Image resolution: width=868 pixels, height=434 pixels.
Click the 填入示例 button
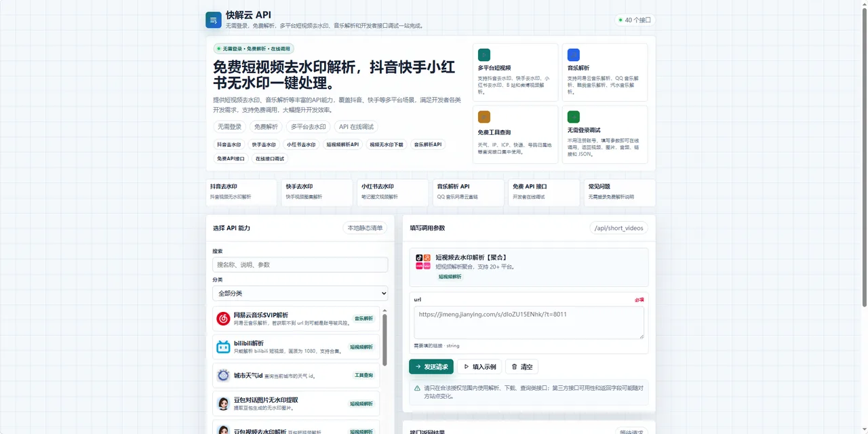[479, 367]
